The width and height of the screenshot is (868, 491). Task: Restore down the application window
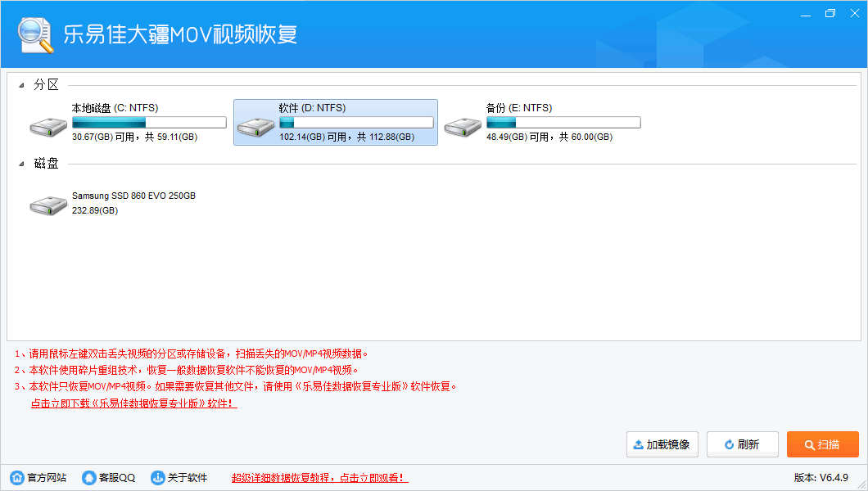(x=830, y=13)
